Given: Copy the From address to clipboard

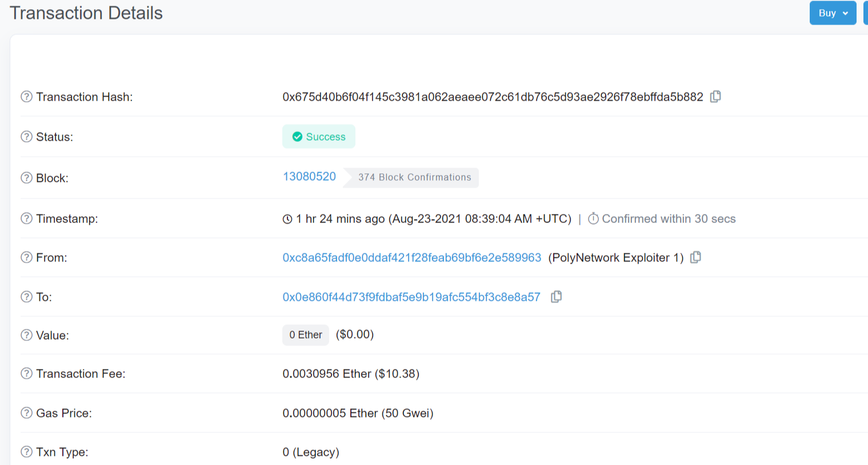Looking at the screenshot, I should (695, 257).
